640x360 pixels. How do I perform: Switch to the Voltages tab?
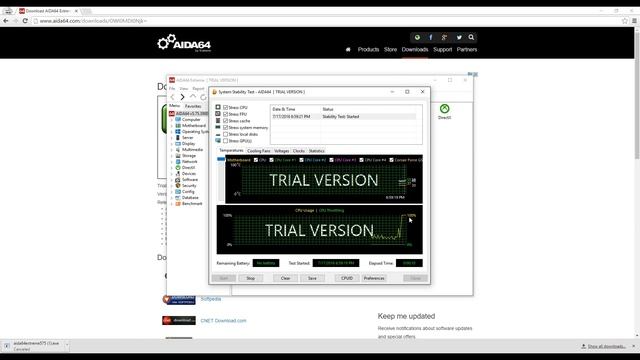point(282,151)
